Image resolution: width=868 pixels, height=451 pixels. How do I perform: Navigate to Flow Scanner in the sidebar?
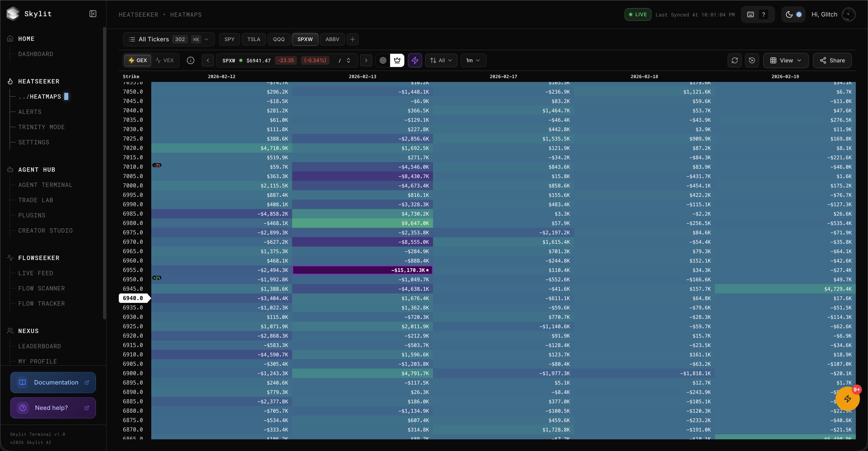(x=41, y=288)
